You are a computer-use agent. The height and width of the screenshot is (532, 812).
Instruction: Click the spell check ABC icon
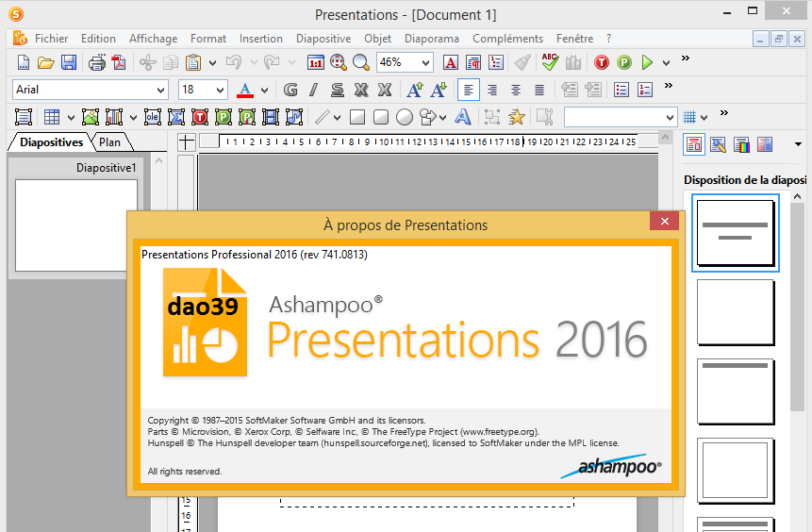coord(549,62)
